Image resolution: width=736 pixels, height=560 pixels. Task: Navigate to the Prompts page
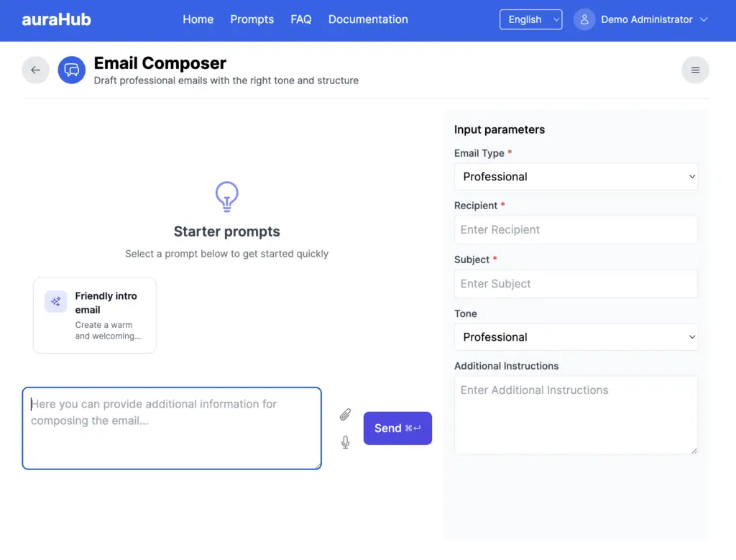pos(252,19)
